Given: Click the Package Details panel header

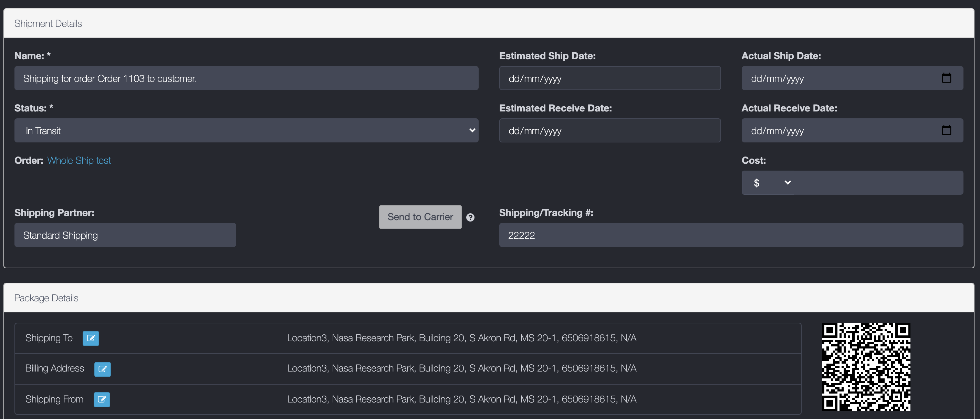Looking at the screenshot, I should [x=489, y=298].
